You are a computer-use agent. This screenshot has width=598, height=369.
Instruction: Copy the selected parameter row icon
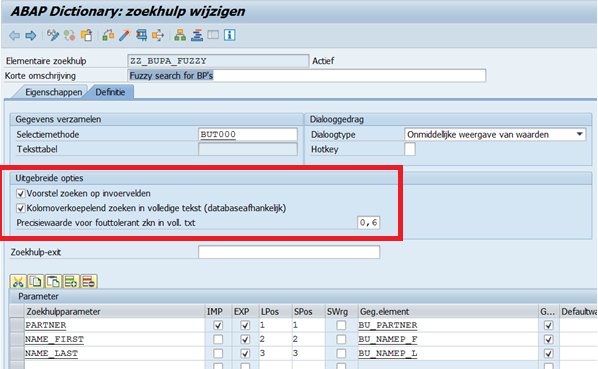pos(36,282)
